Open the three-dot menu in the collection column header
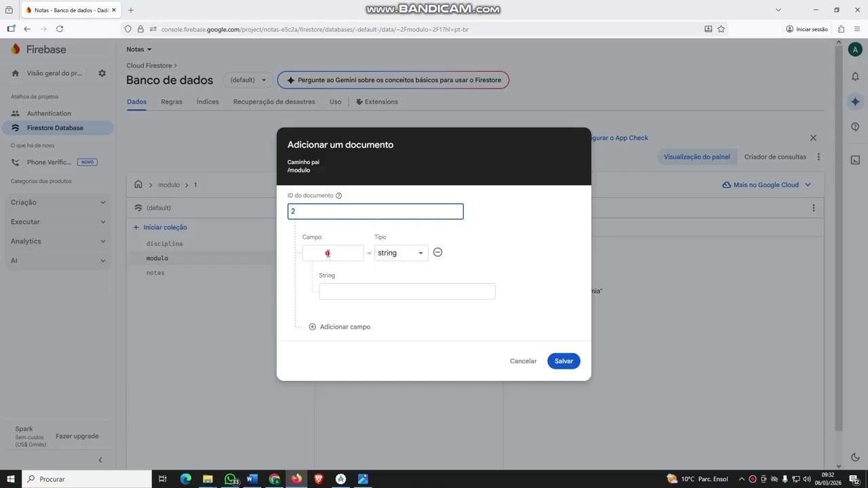This screenshot has width=868, height=488. coord(814,208)
